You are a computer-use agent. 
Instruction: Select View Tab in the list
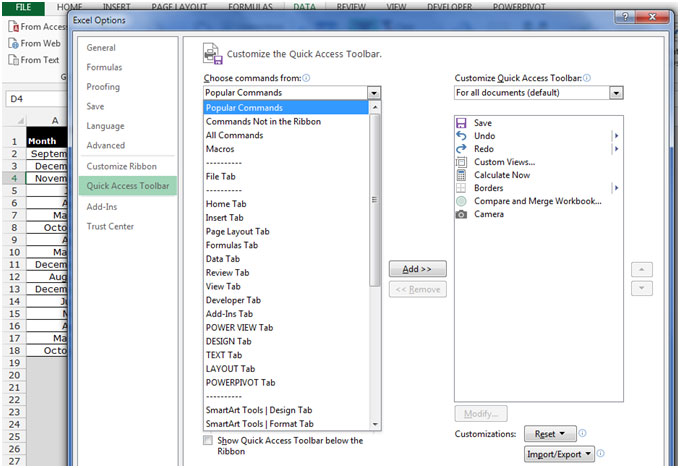point(286,286)
